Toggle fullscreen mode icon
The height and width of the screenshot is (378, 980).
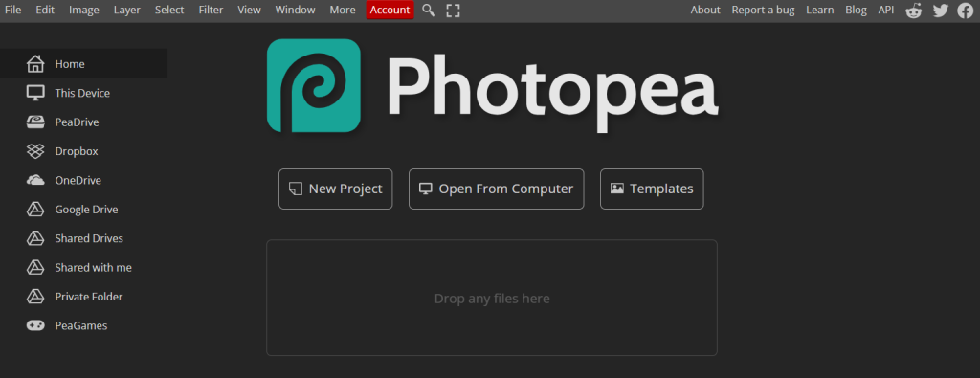(453, 10)
